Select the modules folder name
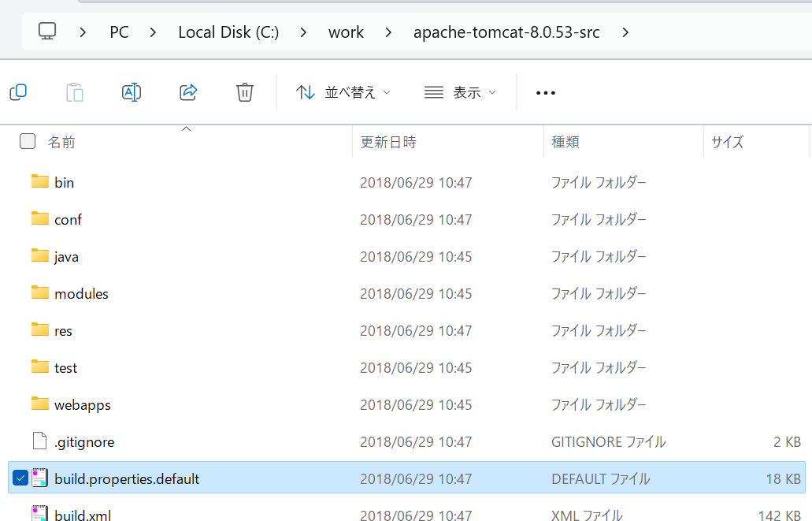The image size is (812, 521). (x=81, y=293)
